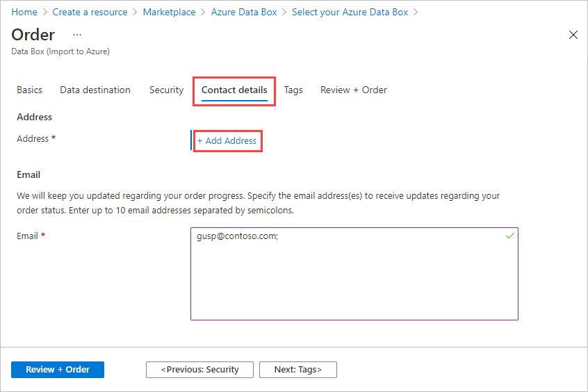Go back with Previous: Security button
The width and height of the screenshot is (588, 392).
pos(199,370)
